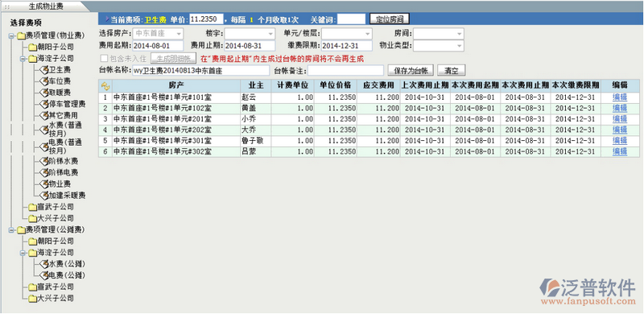The width and height of the screenshot is (644, 314).
Task: Click the 台帐备注 input field
Action: pos(346,71)
